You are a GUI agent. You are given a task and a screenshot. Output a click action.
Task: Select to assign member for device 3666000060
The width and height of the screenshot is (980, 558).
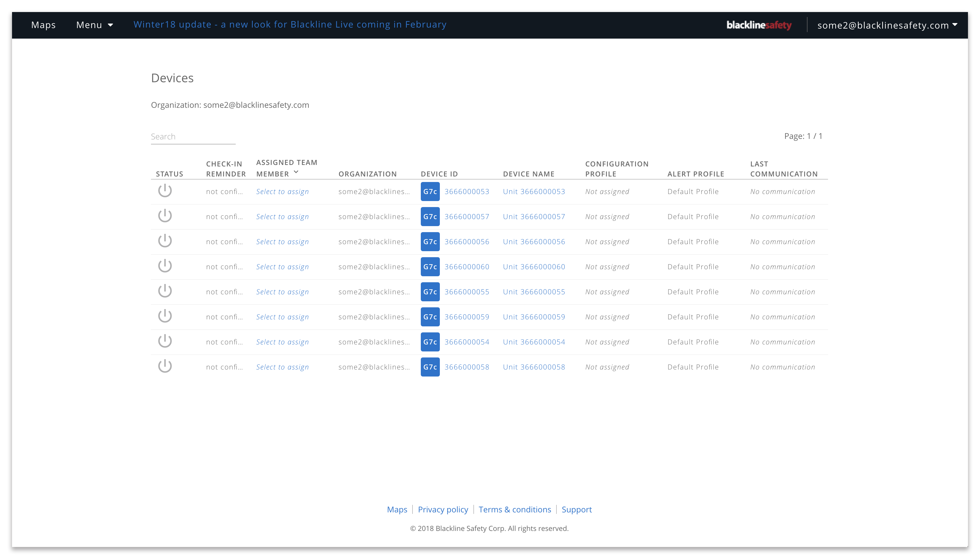(x=282, y=267)
